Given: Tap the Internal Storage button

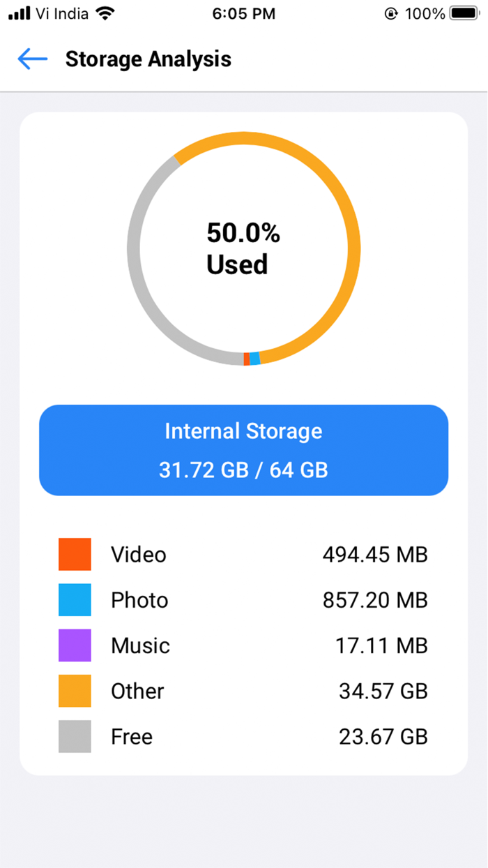Looking at the screenshot, I should 244,450.
